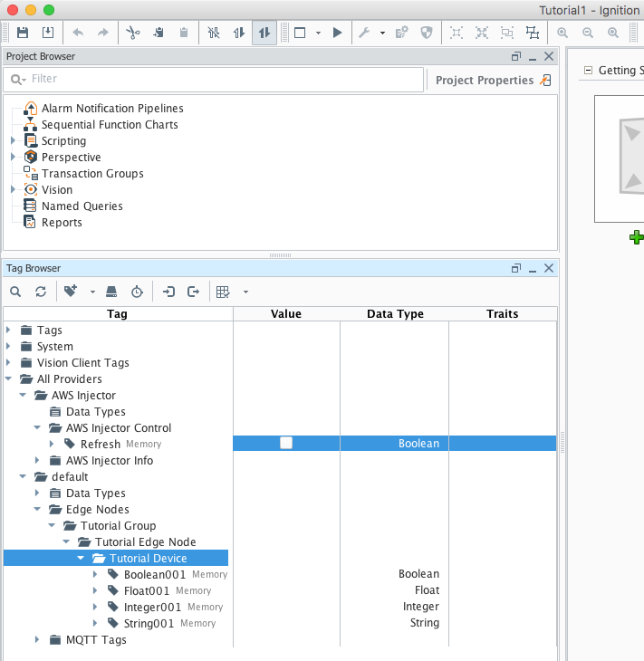This screenshot has height=661, width=644.
Task: Toggle the comm read-only mode button
Action: [x=239, y=33]
